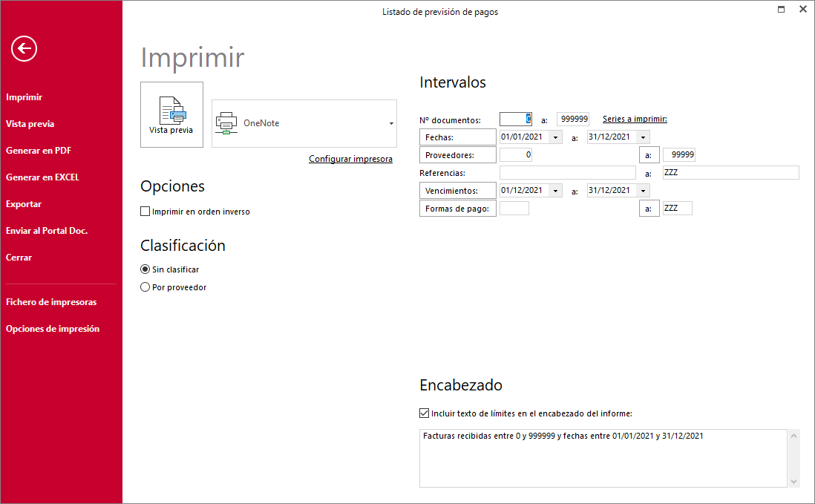Image resolution: width=815 pixels, height=504 pixels.
Task: Open Vencimientos start date 01/12/2021 dropdown
Action: click(x=556, y=191)
